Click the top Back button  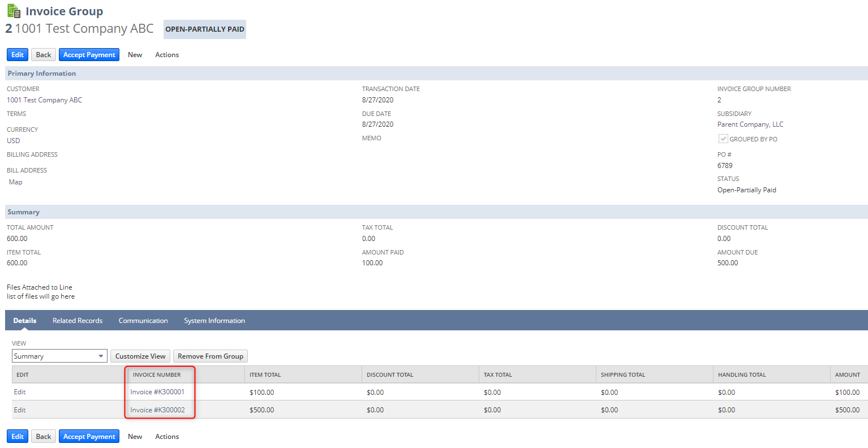pos(44,55)
